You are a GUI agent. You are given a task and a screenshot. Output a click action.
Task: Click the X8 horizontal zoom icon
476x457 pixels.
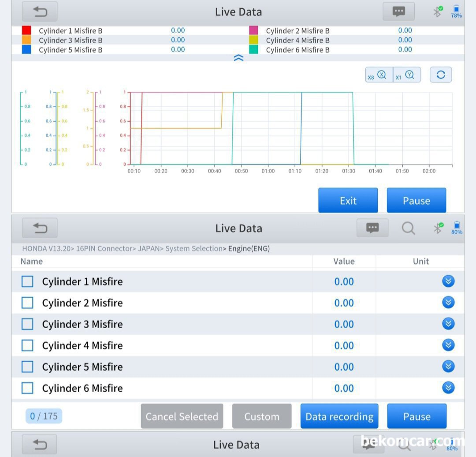tap(378, 75)
